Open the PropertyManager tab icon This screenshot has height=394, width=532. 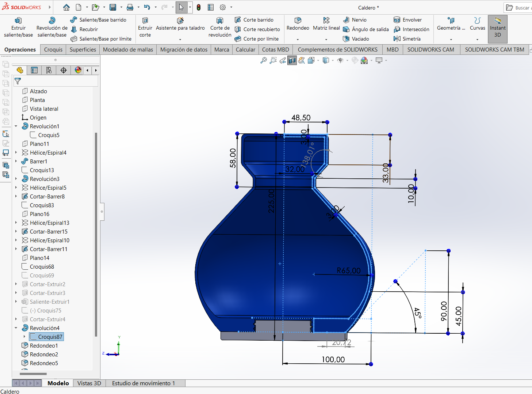coord(34,70)
